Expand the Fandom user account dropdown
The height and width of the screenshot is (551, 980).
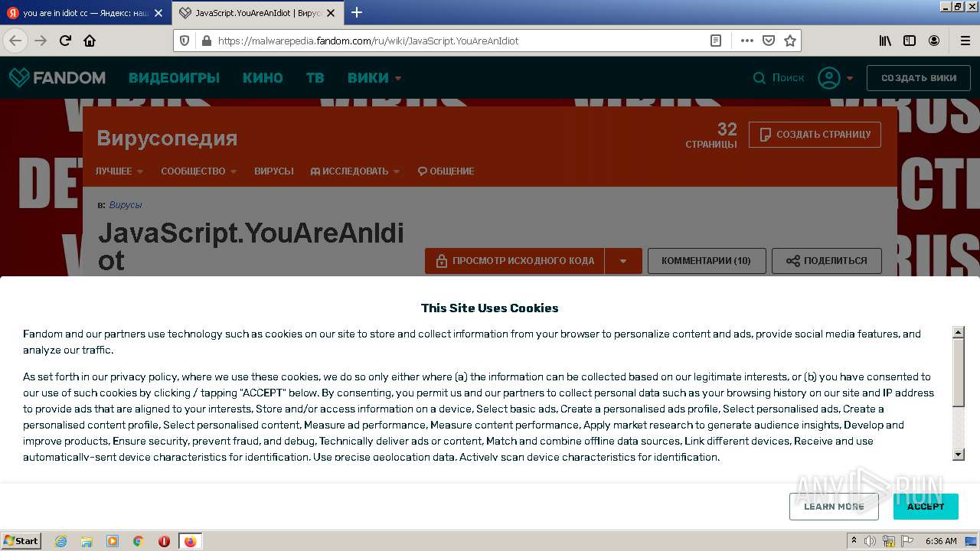[835, 77]
